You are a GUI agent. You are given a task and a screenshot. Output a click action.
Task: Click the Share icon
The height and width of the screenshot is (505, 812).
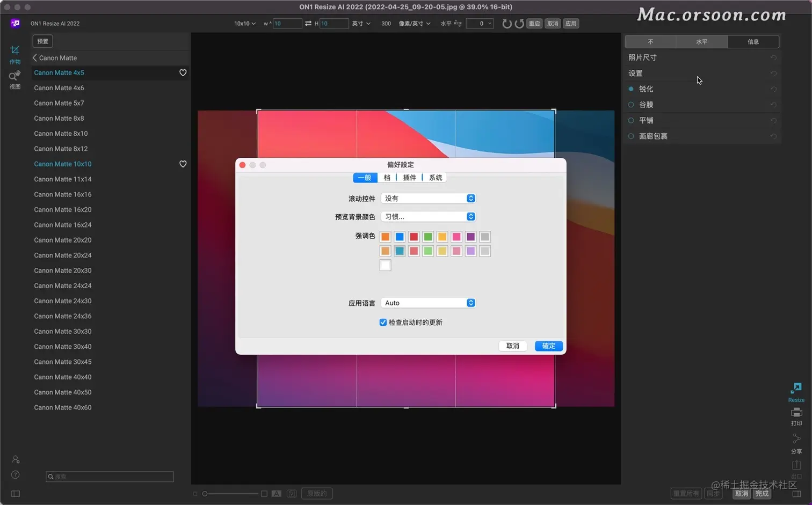tap(796, 440)
